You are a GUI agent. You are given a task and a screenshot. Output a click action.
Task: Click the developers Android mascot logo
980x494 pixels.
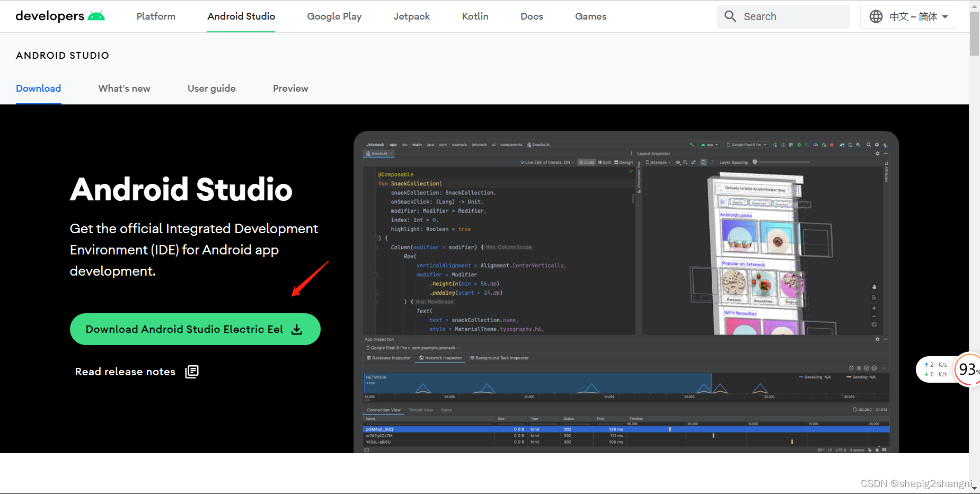point(97,15)
